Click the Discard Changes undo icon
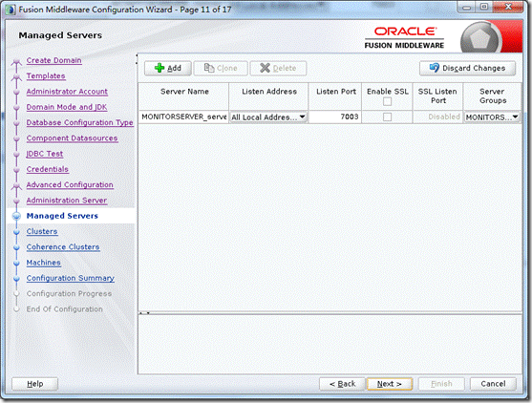Screen dimensions: 532x403 coord(435,68)
